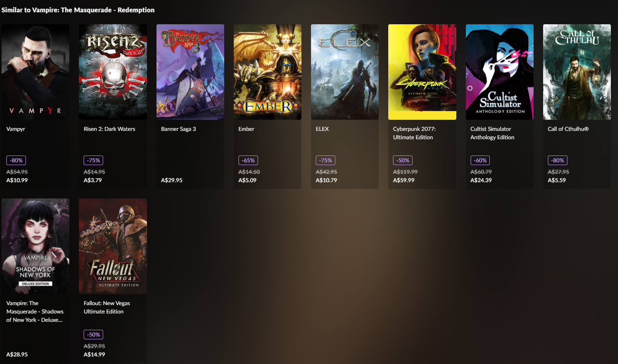Open the Ember game cover thumbnail

(x=268, y=72)
